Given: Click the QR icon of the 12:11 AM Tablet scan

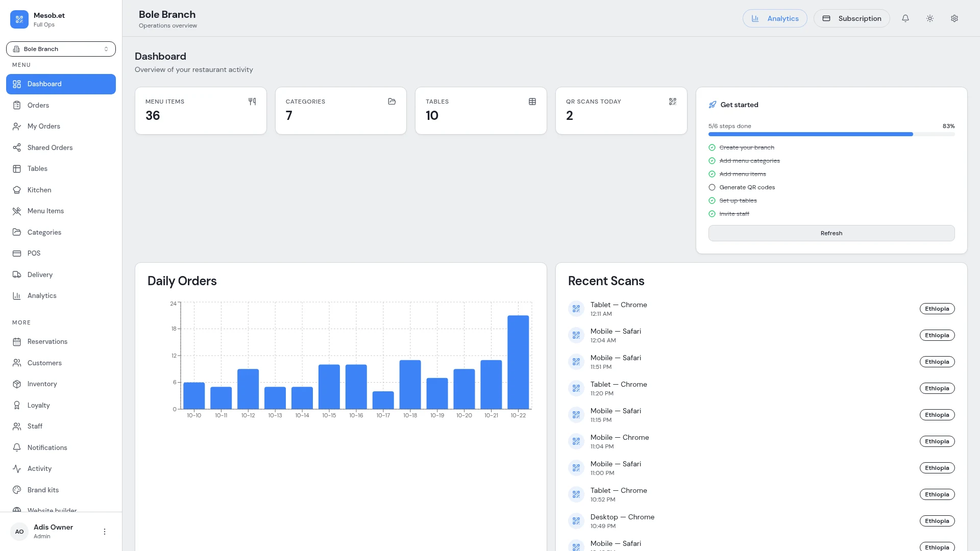Looking at the screenshot, I should [x=576, y=309].
